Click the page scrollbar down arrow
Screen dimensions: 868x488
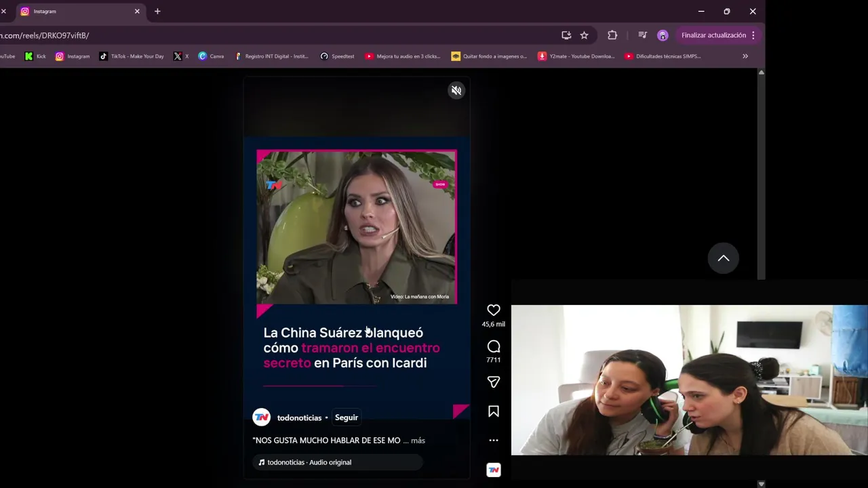(761, 484)
